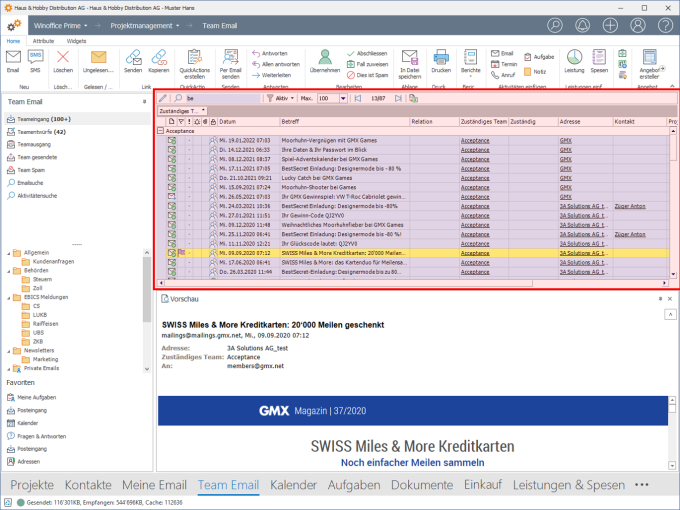
Task: Sort list by Datum column header
Action: (248, 122)
